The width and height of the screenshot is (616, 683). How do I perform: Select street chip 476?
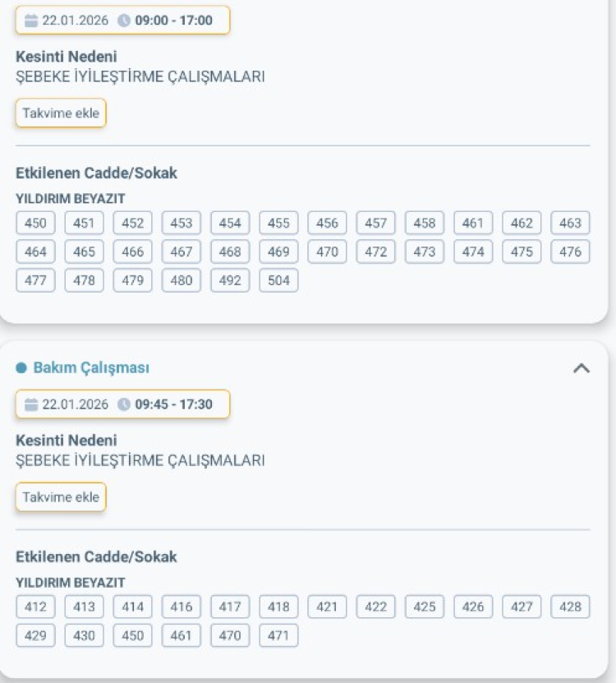pyautogui.click(x=570, y=252)
